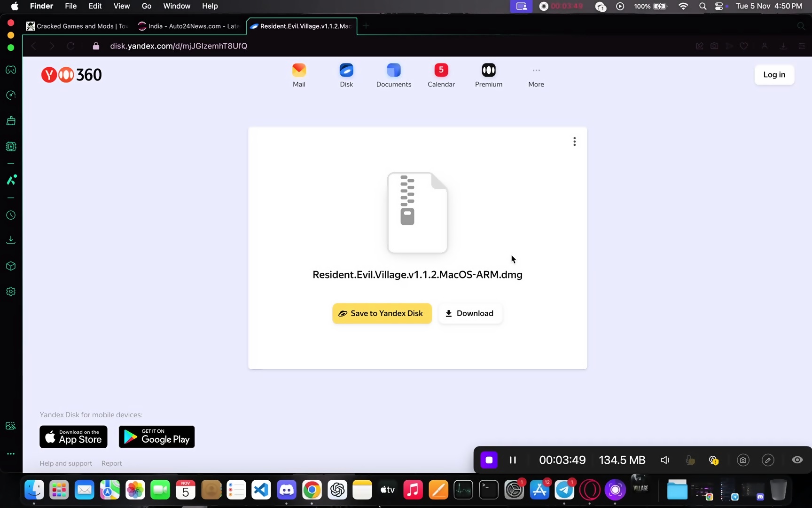Screen dimensions: 812x508
Task: Open the Finder Go menu
Action: pyautogui.click(x=147, y=6)
